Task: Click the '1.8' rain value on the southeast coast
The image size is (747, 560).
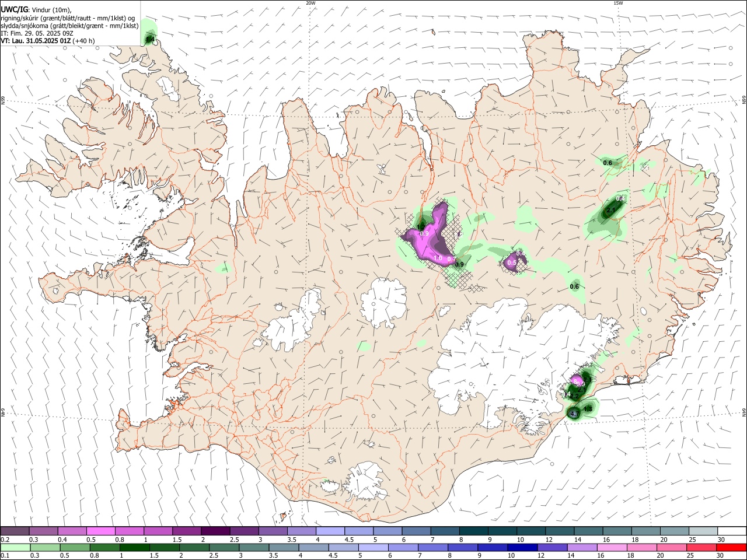Action: point(588,409)
